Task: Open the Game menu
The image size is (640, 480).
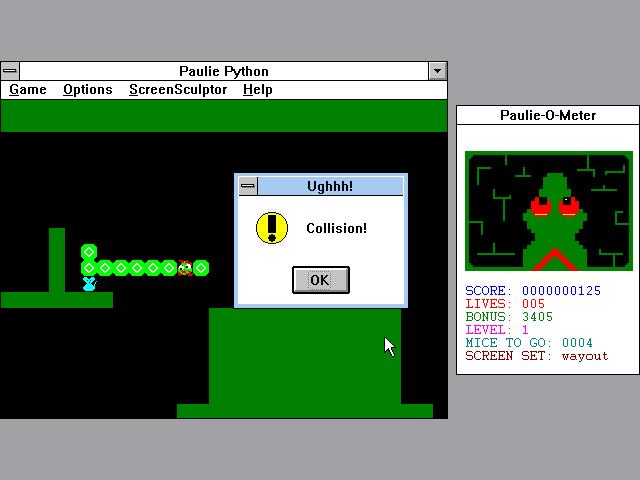Action: [x=28, y=89]
